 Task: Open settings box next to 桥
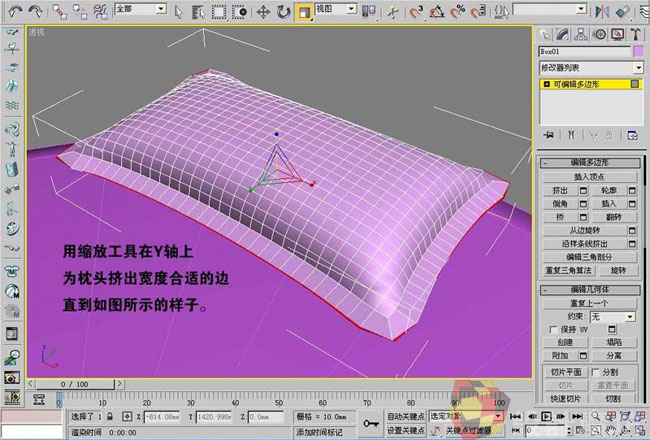(583, 217)
